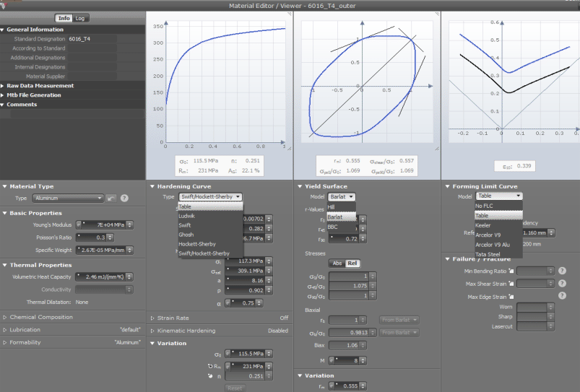The height and width of the screenshot is (392, 580).
Task: Click the sigma icon in Young's Modulus field
Action: [80, 224]
